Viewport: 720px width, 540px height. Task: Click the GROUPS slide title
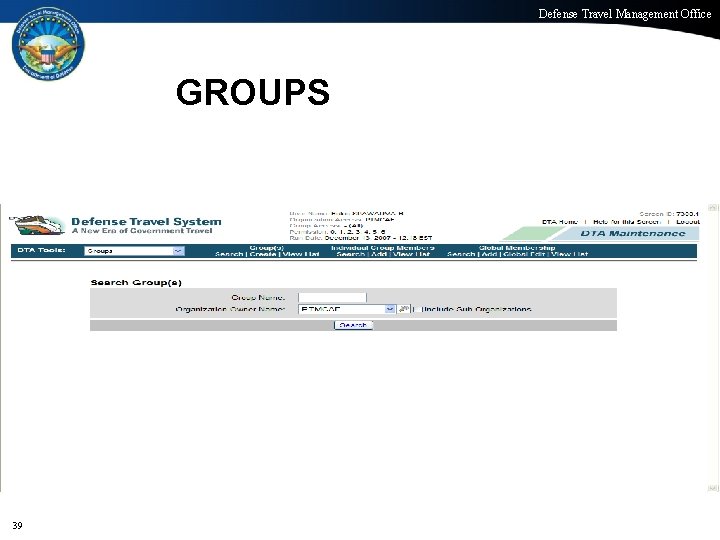pos(253,92)
